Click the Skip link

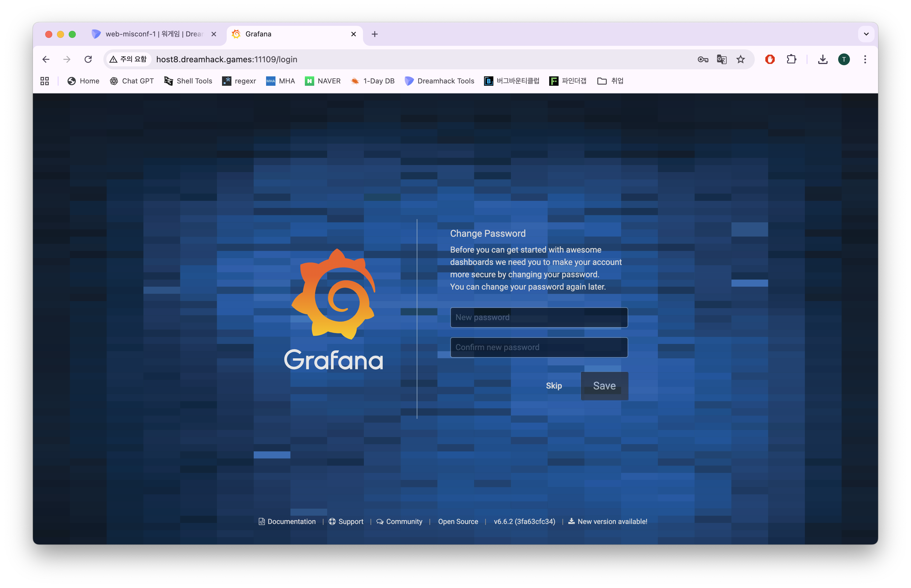pyautogui.click(x=554, y=386)
